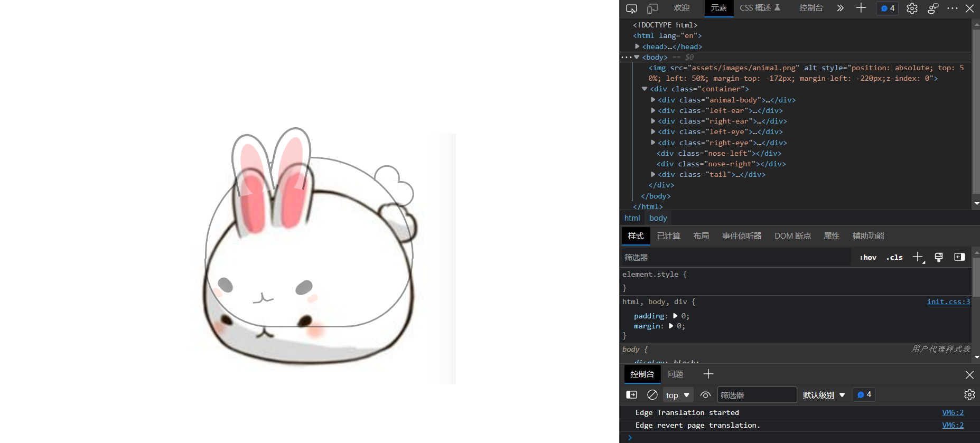Open VM6:2 link for revert page translation
The width and height of the screenshot is (980, 443).
[x=953, y=425]
